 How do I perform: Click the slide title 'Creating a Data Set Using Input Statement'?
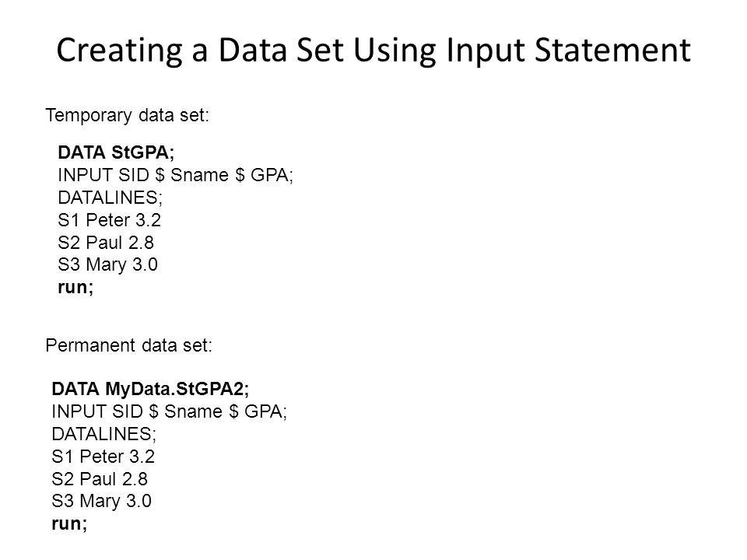(x=373, y=51)
